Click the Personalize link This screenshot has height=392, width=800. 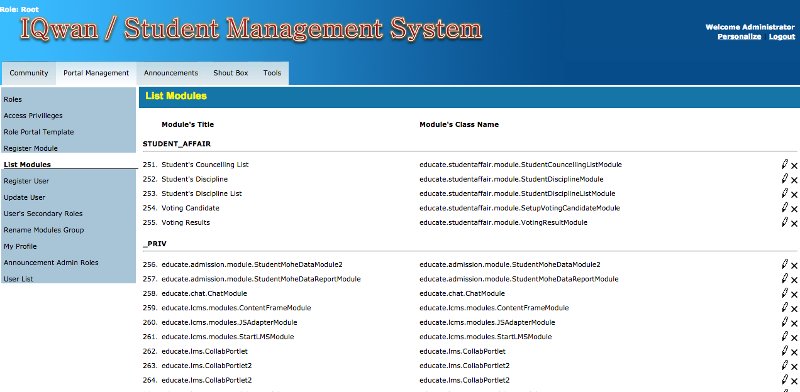[739, 37]
